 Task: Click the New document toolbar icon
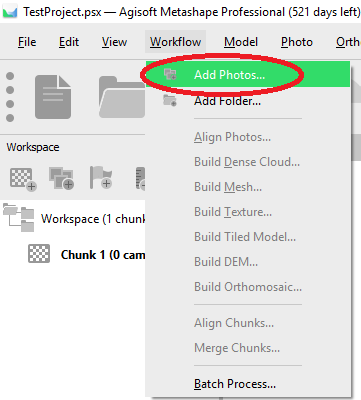tap(53, 97)
